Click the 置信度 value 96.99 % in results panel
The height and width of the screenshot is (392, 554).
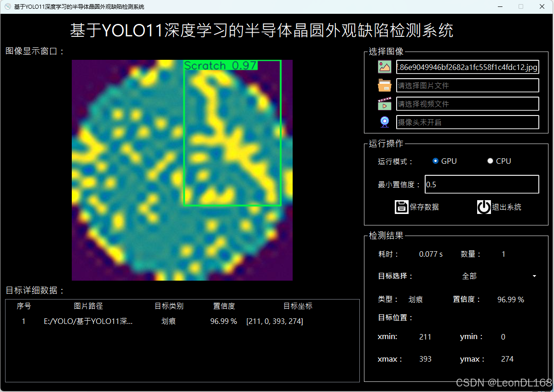(511, 300)
